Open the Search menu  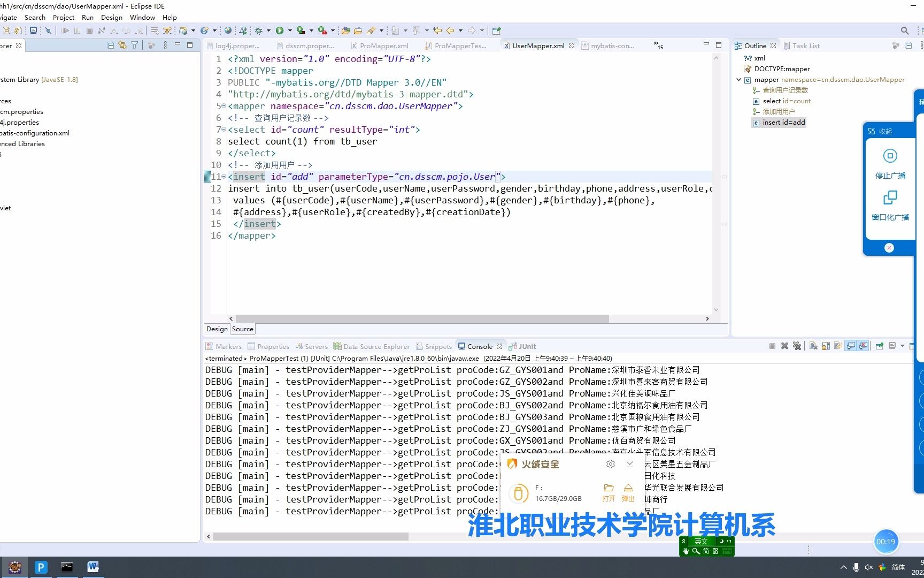pos(35,17)
